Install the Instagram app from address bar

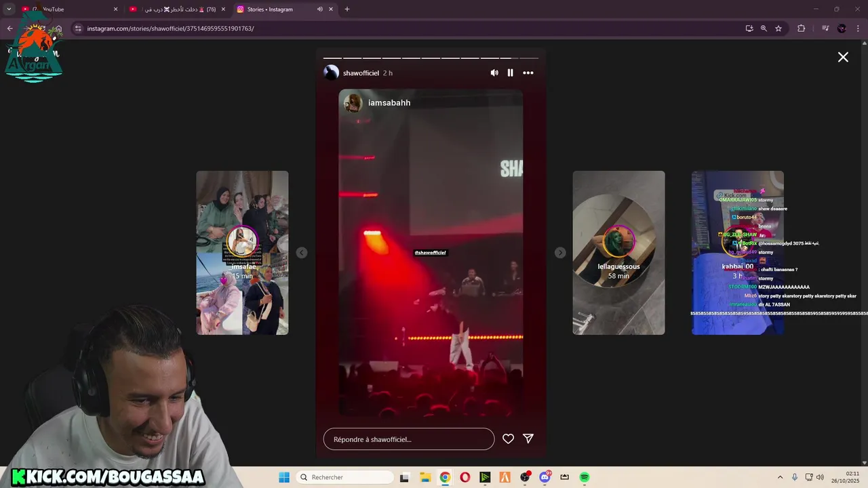[749, 28]
